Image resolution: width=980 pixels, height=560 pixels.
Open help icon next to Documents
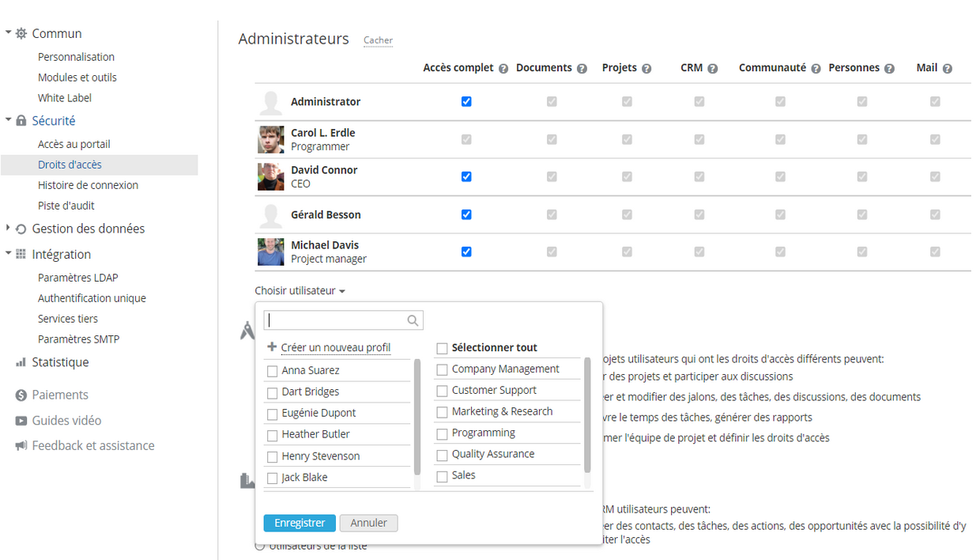coord(582,69)
